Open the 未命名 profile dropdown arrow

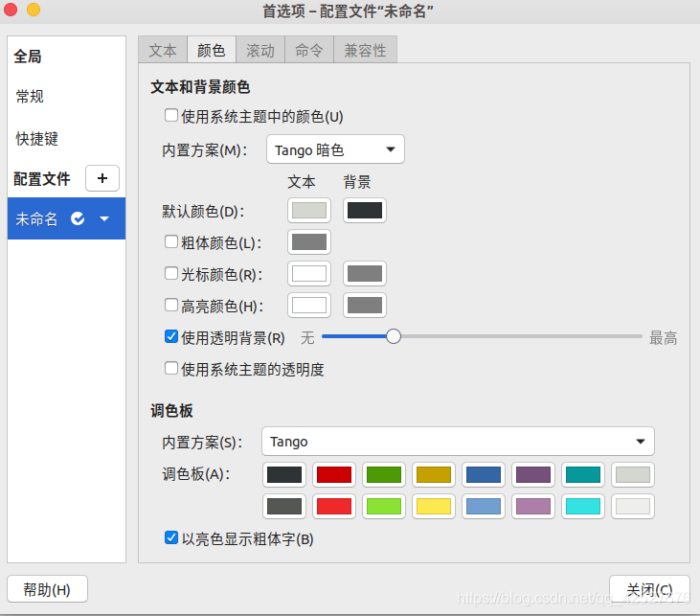(x=104, y=218)
